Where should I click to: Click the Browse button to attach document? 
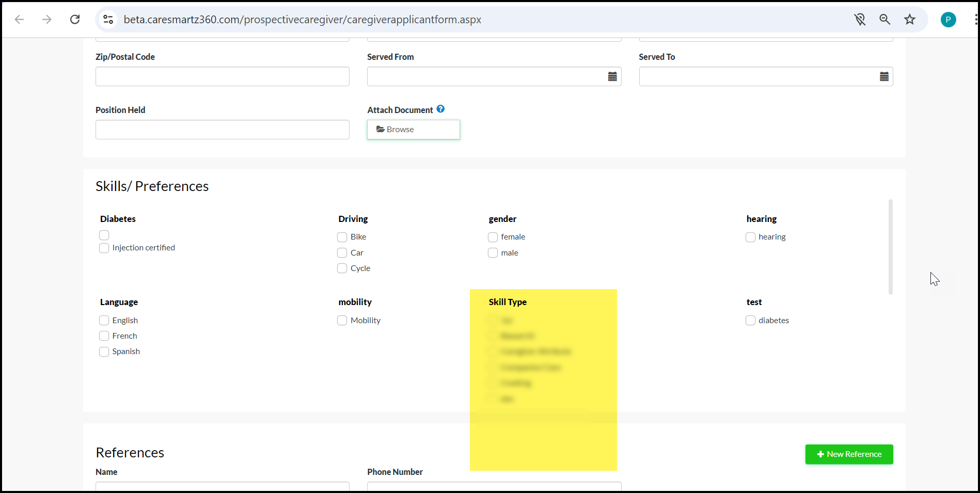point(413,130)
